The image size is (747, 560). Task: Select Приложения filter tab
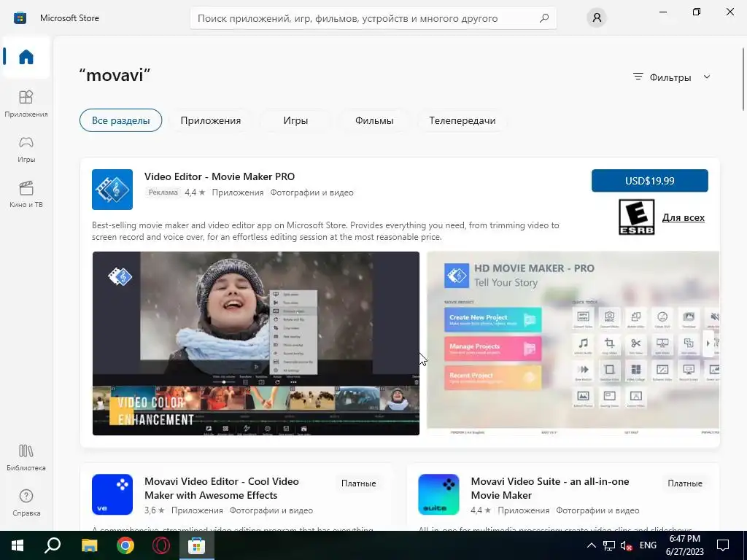[x=211, y=120]
